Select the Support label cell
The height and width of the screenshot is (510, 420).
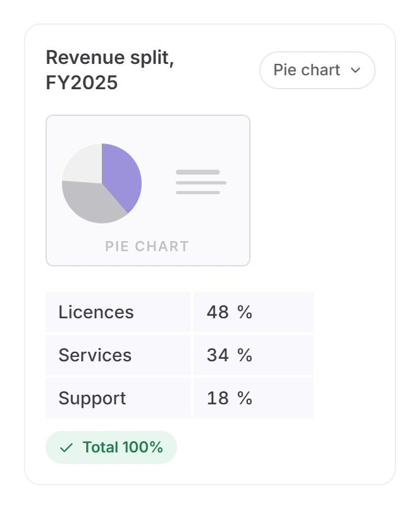118,398
